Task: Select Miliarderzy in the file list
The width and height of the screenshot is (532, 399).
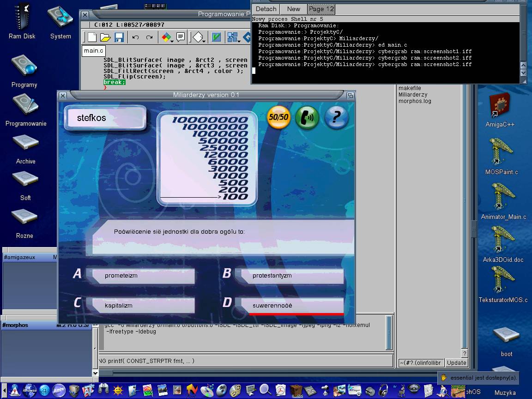Action: 413,95
